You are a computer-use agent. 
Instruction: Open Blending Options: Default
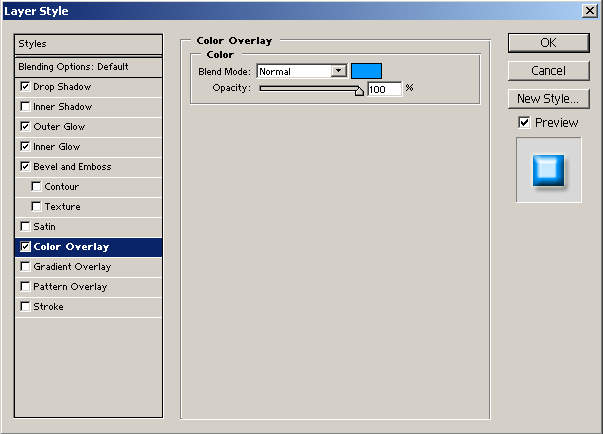[x=88, y=67]
